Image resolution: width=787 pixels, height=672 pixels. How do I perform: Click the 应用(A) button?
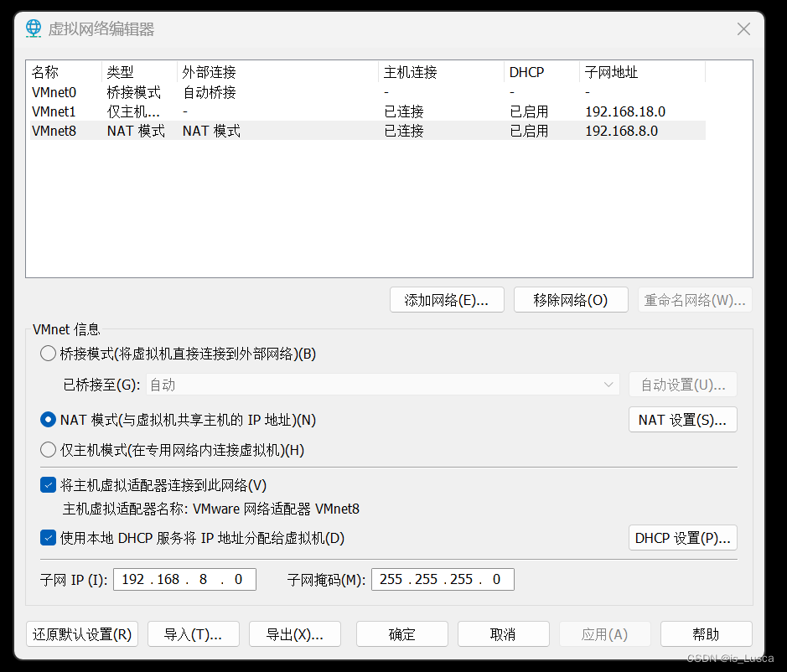pyautogui.click(x=605, y=634)
